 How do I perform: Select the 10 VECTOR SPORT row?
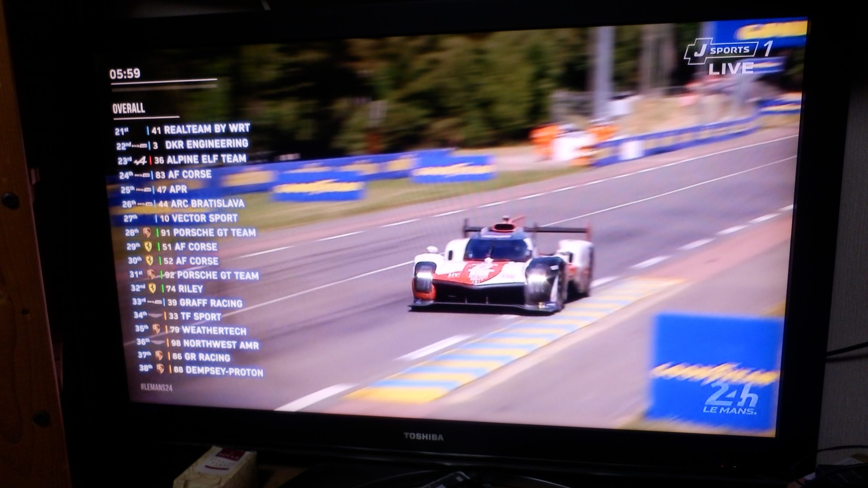coord(180,219)
